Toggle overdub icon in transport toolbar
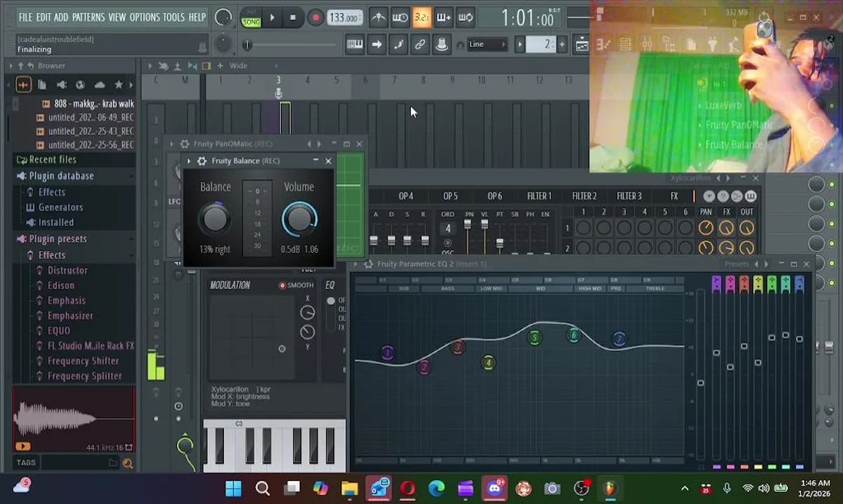 (x=443, y=17)
